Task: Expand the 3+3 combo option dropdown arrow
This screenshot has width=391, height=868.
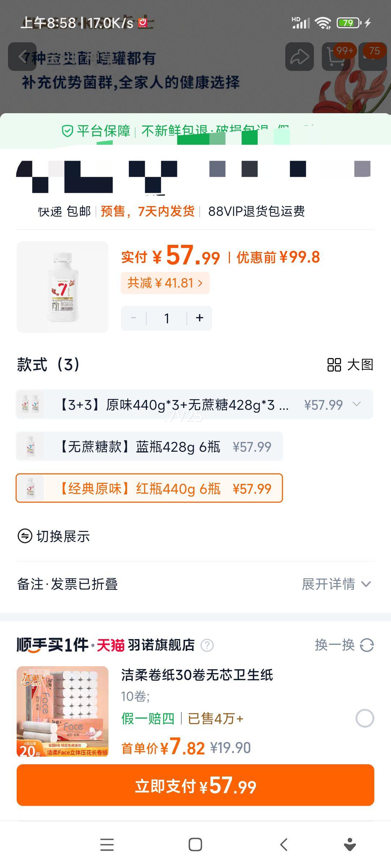Action: (x=357, y=404)
